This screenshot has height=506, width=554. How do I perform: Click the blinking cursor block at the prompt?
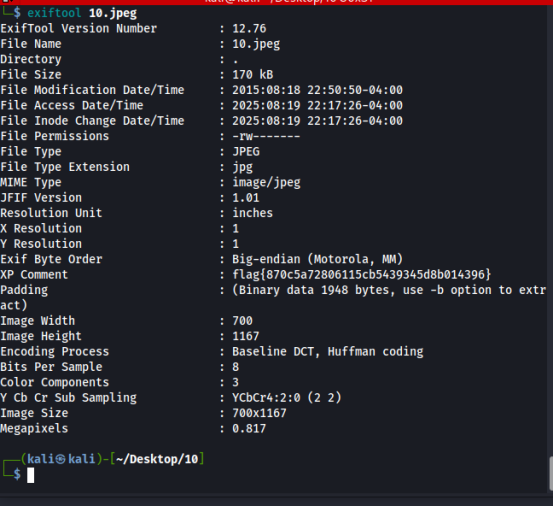point(31,475)
